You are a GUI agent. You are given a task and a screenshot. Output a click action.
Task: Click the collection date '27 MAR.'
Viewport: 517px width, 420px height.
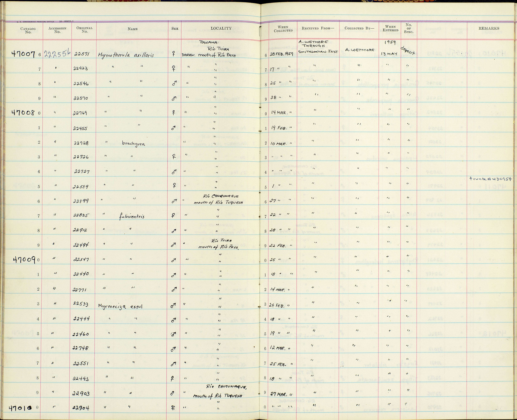coord(279,394)
